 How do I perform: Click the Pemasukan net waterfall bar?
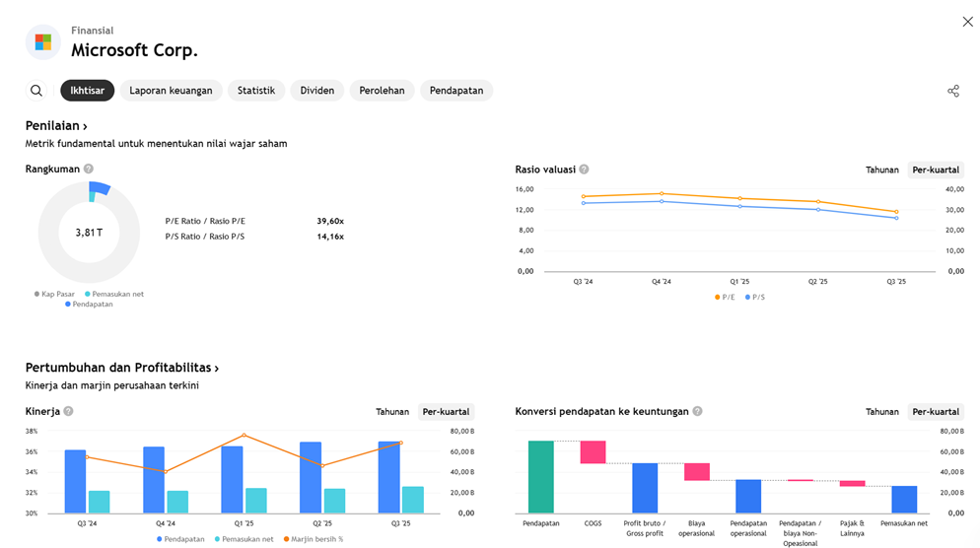coord(904,500)
